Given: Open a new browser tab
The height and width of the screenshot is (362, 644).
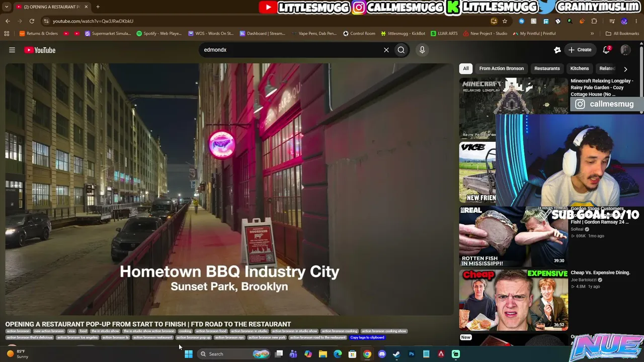Looking at the screenshot, I should (98, 7).
